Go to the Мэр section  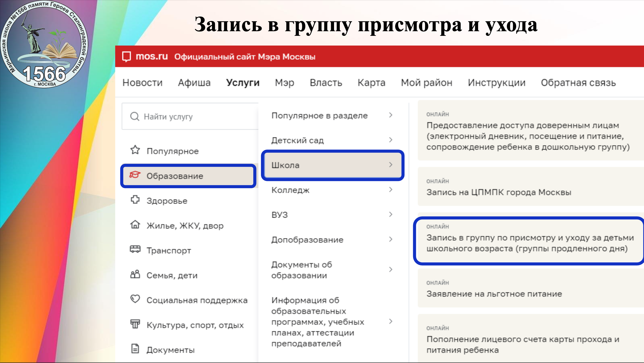[285, 83]
